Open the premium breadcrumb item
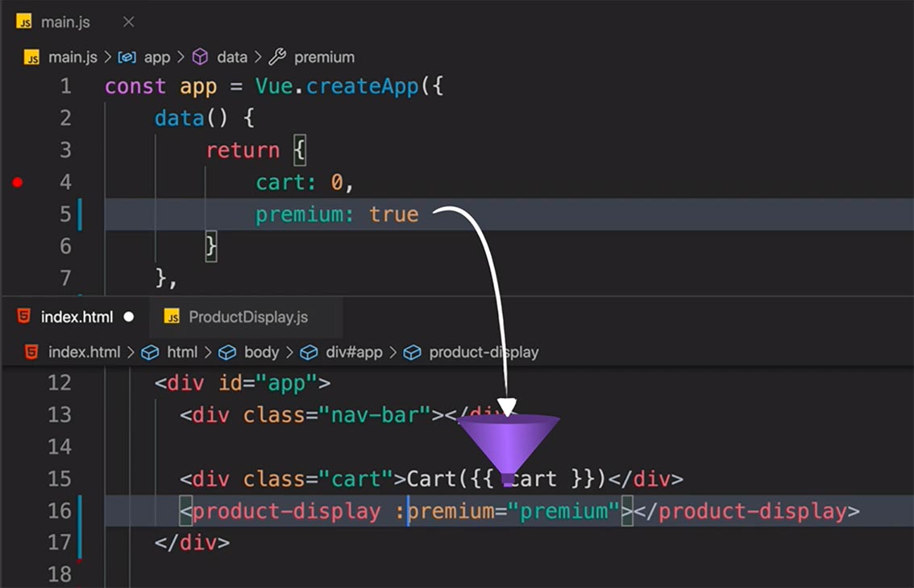The height and width of the screenshot is (588, 914). click(x=324, y=57)
